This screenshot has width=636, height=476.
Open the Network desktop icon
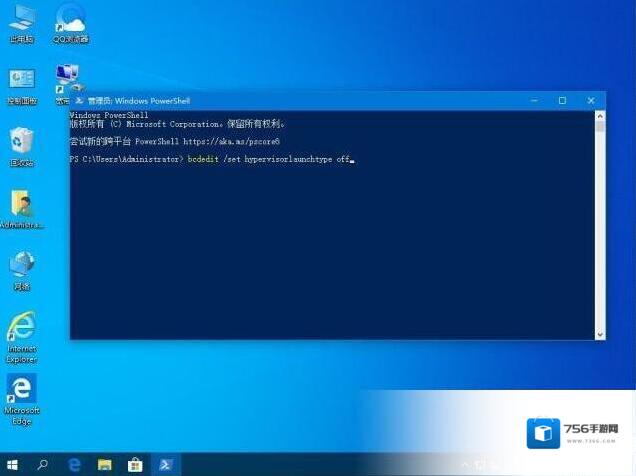[21, 266]
